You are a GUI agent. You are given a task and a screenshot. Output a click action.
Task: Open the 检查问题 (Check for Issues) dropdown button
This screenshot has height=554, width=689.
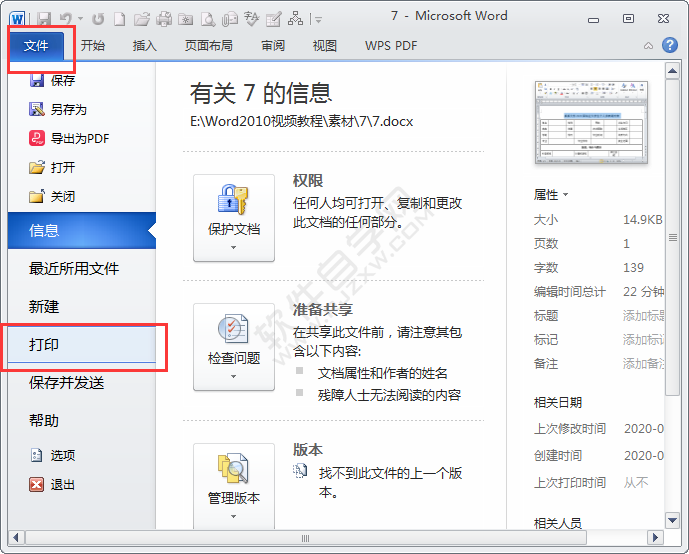[x=234, y=347]
